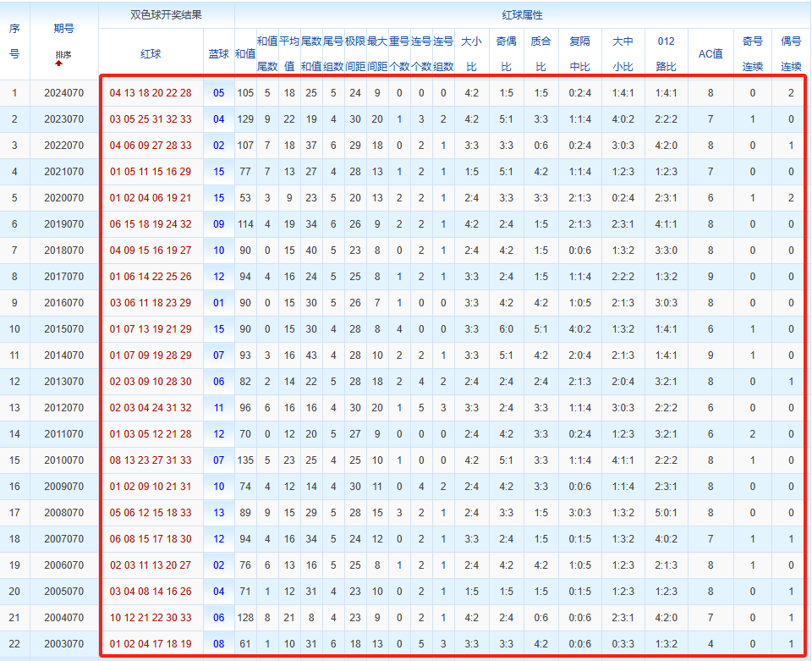Click red balls 06 15 18 19 24 32
The height and width of the screenshot is (661, 812).
151,224
